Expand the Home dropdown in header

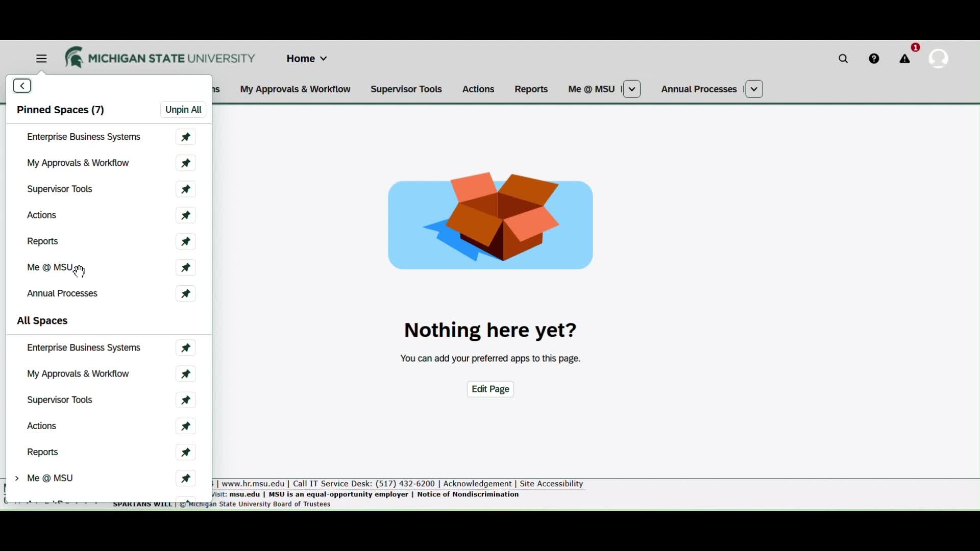307,59
